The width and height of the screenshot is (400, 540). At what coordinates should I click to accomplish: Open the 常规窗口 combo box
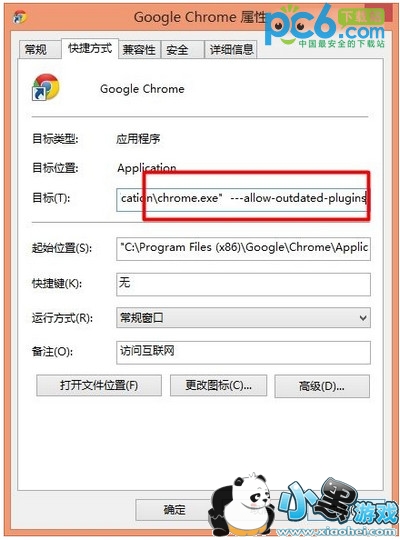(x=243, y=318)
